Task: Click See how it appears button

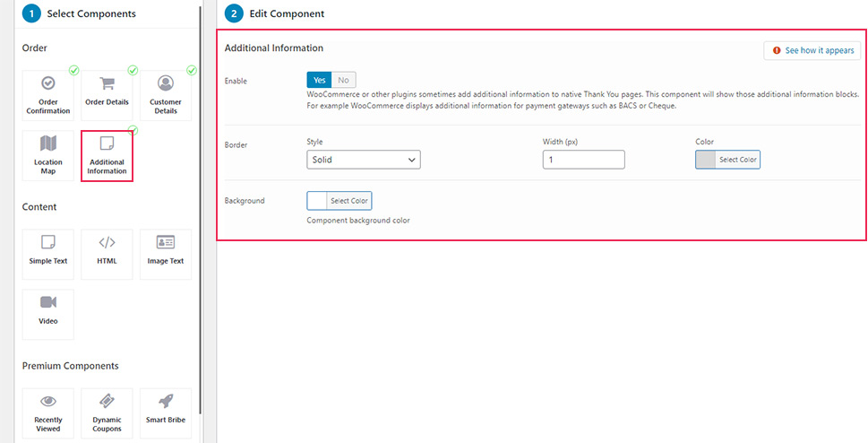Action: click(812, 50)
